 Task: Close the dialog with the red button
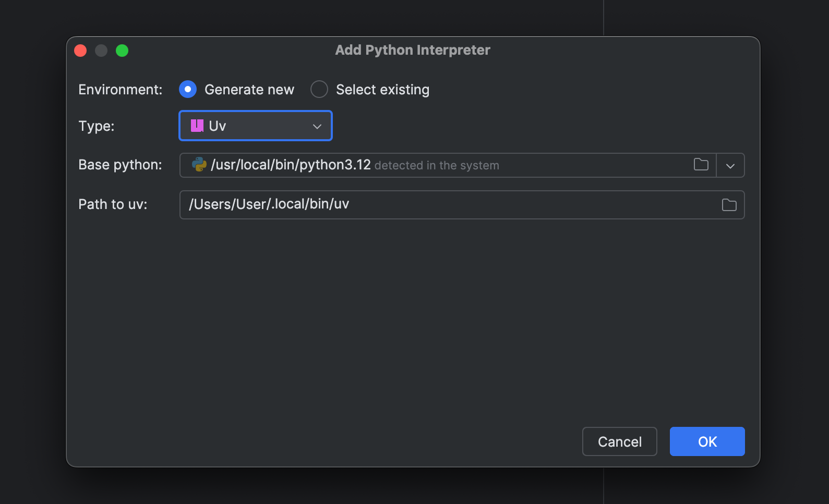[80, 51]
